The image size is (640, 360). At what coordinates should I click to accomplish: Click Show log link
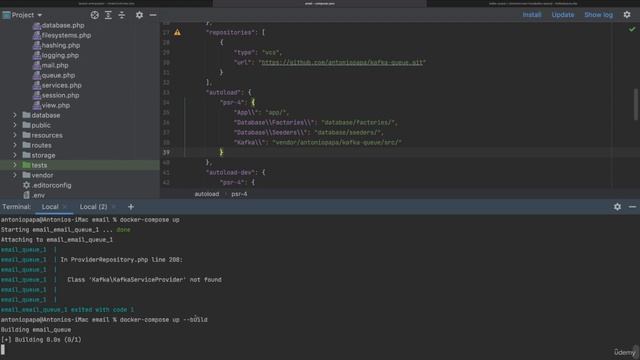coord(598,15)
